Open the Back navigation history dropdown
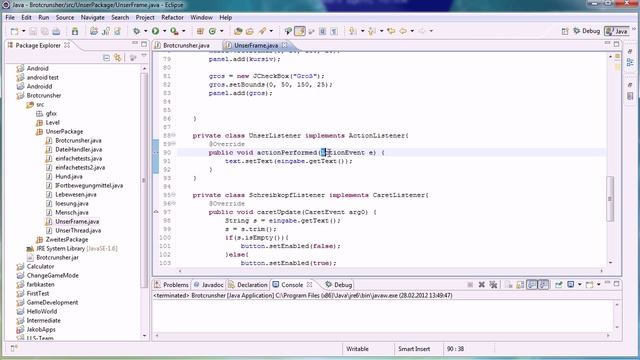This screenshot has height=360, width=640. 412,31
